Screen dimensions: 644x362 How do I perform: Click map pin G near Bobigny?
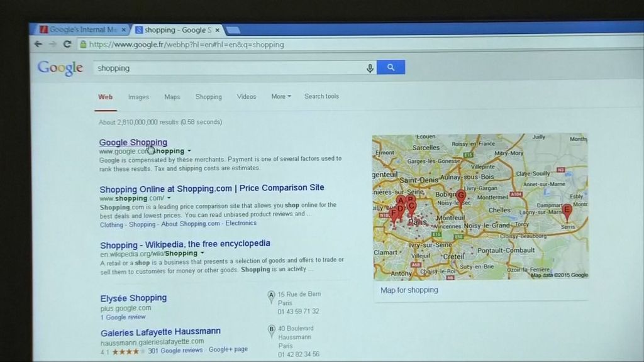tap(461, 197)
